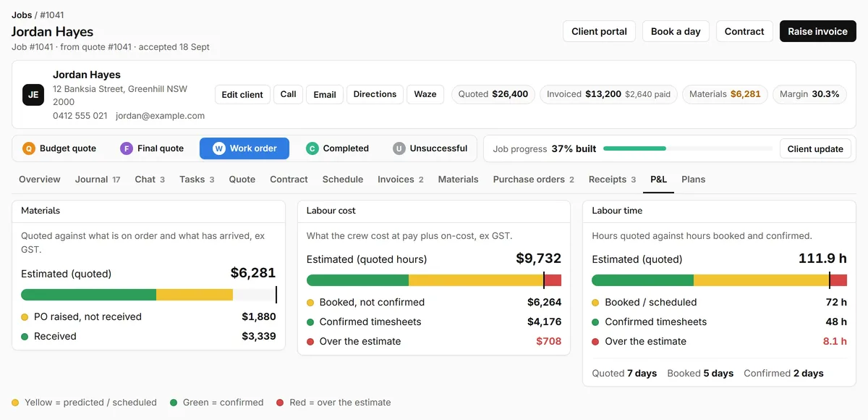Screen dimensions: 868x420
Task: Click Raise invoice
Action: (x=818, y=31)
